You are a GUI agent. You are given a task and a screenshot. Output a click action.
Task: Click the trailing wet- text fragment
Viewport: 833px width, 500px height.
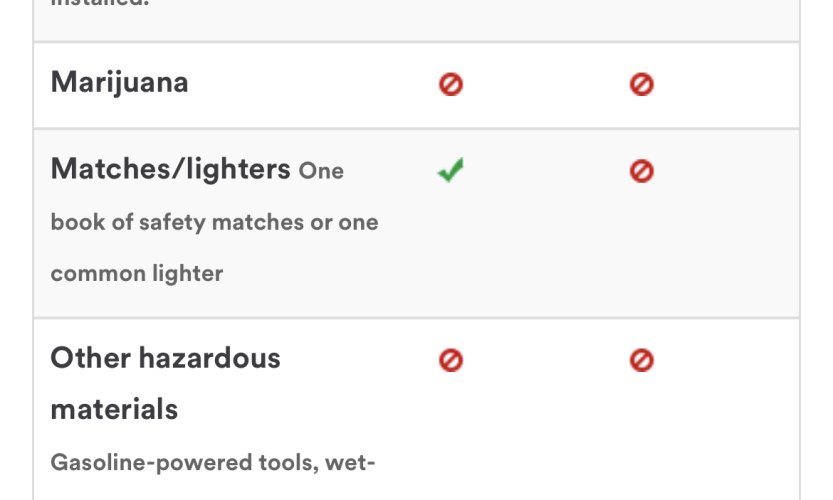pyautogui.click(x=350, y=464)
